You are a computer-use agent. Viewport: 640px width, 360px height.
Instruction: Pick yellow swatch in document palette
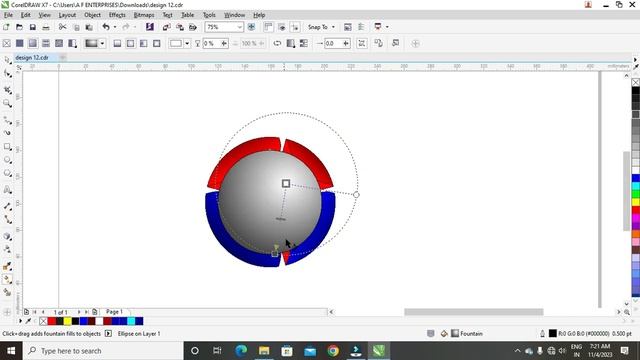(68, 321)
